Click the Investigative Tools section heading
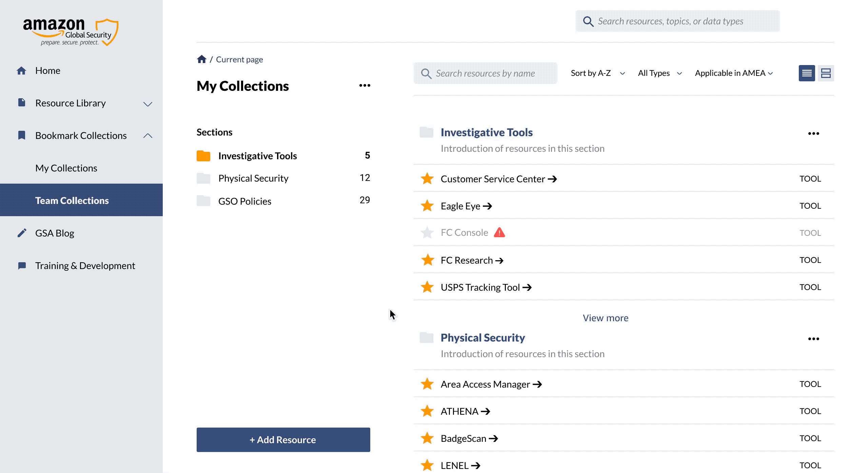The height and width of the screenshot is (473, 868). point(487,132)
